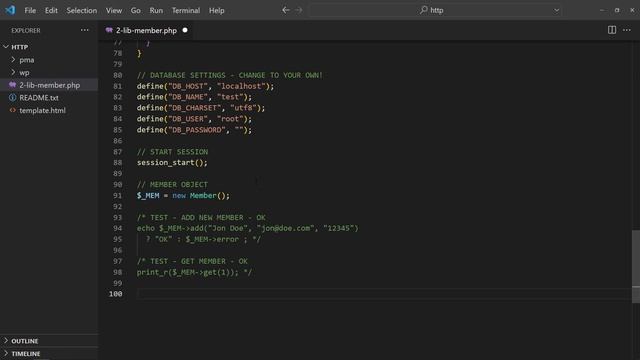Click the 'DB_CHARSET' define line
The height and width of the screenshot is (360, 640).
[201, 108]
